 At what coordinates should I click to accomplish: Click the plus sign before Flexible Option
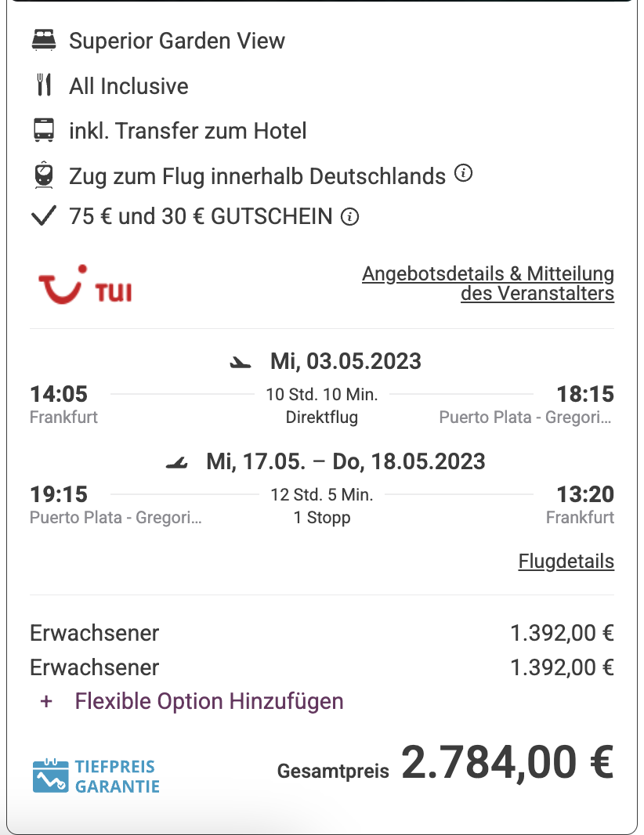pyautogui.click(x=46, y=701)
